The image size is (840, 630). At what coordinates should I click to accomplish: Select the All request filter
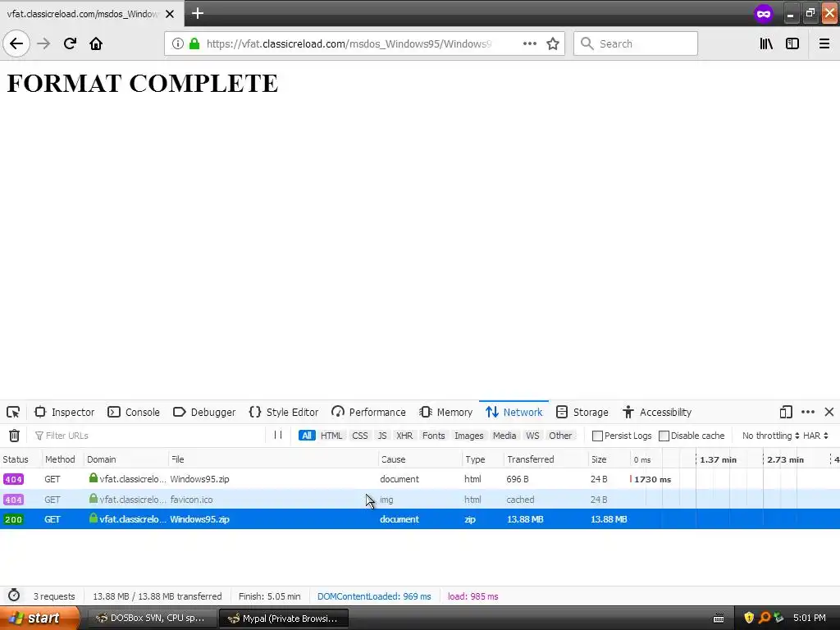tap(307, 436)
